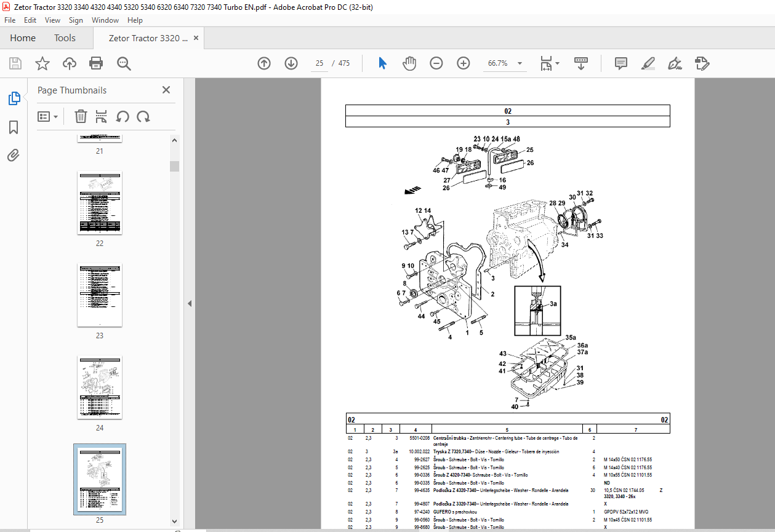Zoom in with plus button

point(464,63)
